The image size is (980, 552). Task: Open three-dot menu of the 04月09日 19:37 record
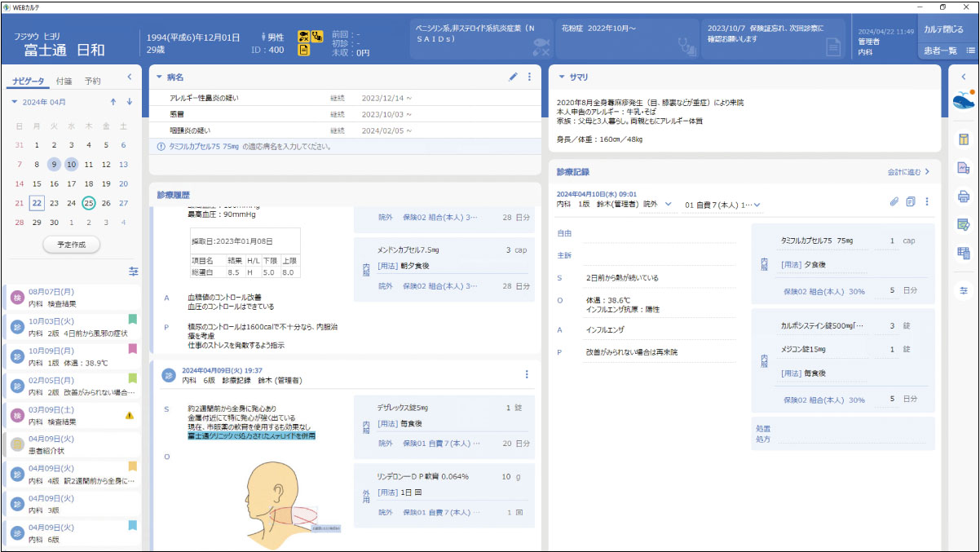pyautogui.click(x=527, y=374)
